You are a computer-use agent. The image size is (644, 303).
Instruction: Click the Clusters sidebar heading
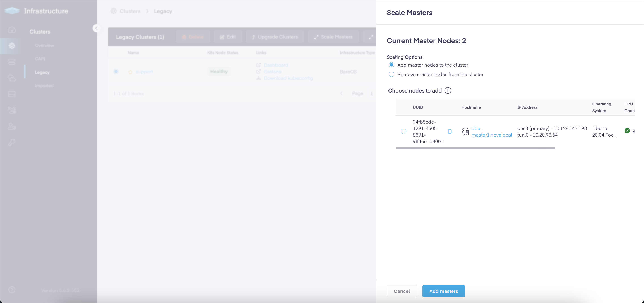pyautogui.click(x=40, y=32)
